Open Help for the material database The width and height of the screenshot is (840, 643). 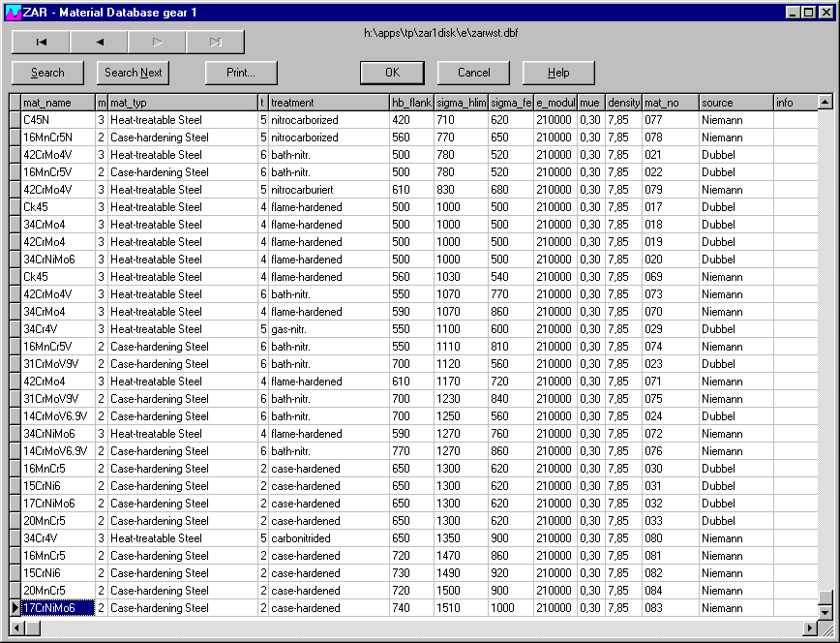(x=558, y=73)
